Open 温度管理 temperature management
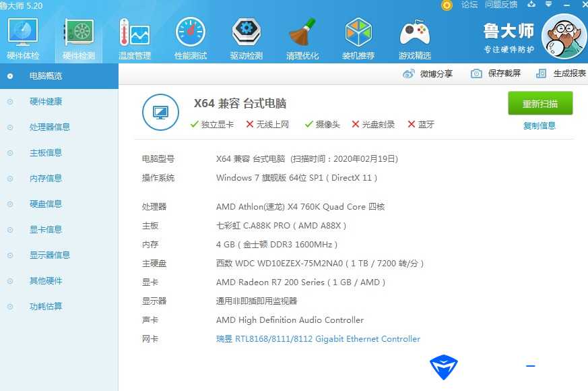The width and height of the screenshot is (588, 391). click(x=135, y=38)
